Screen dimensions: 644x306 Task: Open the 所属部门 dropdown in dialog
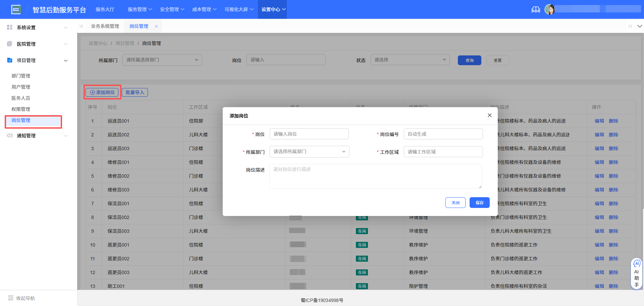click(x=309, y=151)
